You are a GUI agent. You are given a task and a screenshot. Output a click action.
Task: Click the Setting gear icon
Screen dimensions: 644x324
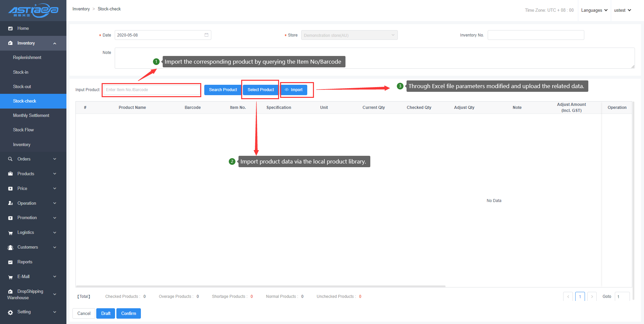(10, 312)
